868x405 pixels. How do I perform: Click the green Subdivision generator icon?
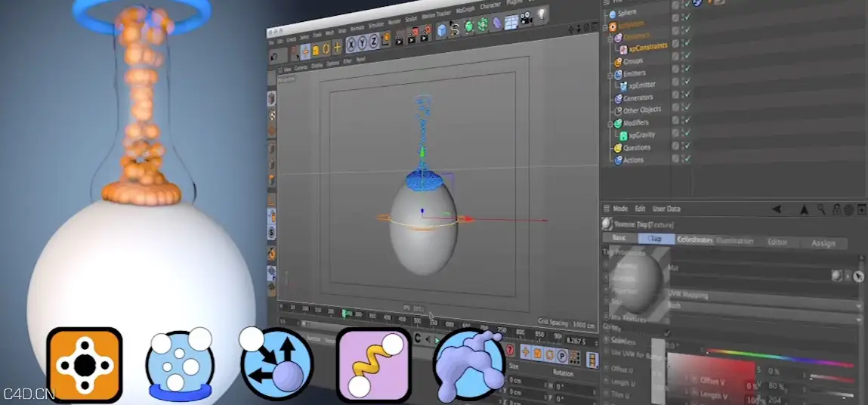(x=468, y=26)
